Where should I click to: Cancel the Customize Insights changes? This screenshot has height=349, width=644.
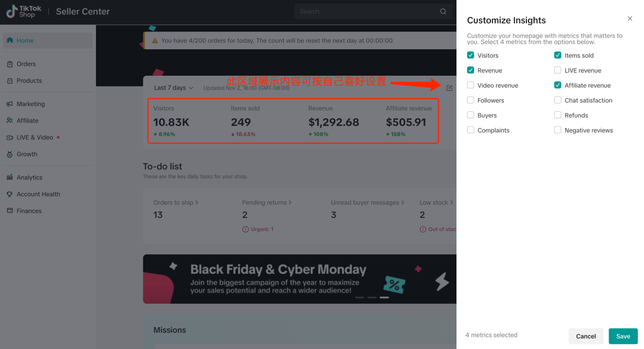coord(586,336)
